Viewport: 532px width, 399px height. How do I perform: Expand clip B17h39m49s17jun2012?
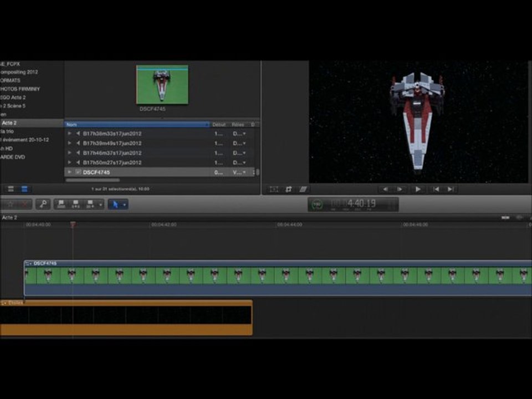(70, 143)
